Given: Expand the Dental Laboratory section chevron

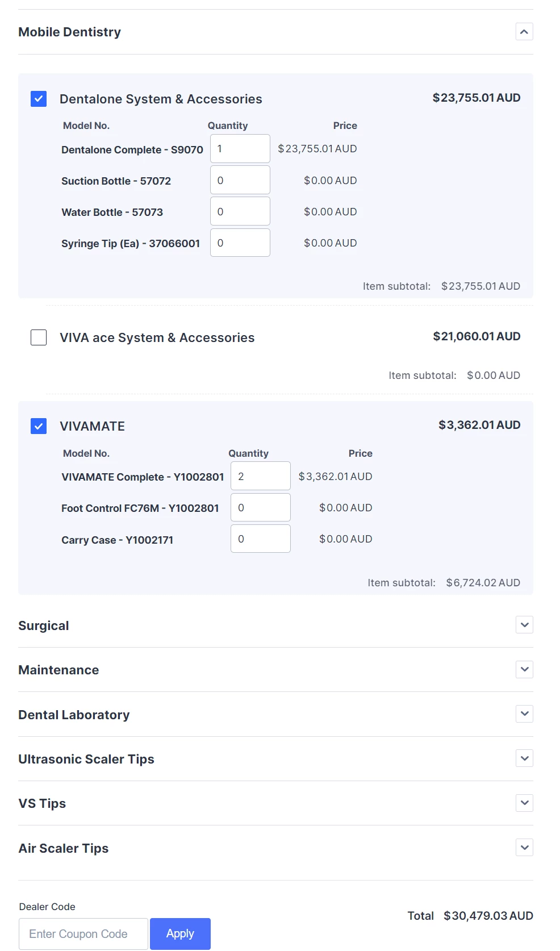Looking at the screenshot, I should 524,714.
